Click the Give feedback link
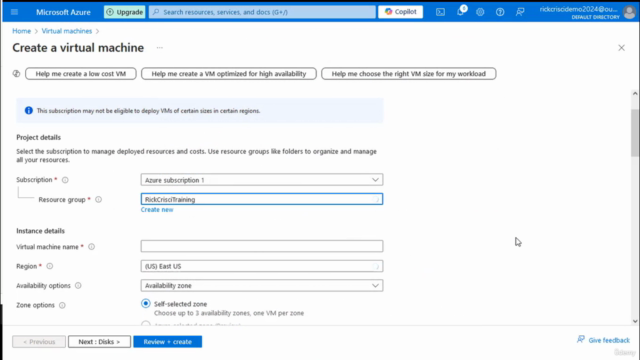This screenshot has width=640, height=360. point(603,340)
